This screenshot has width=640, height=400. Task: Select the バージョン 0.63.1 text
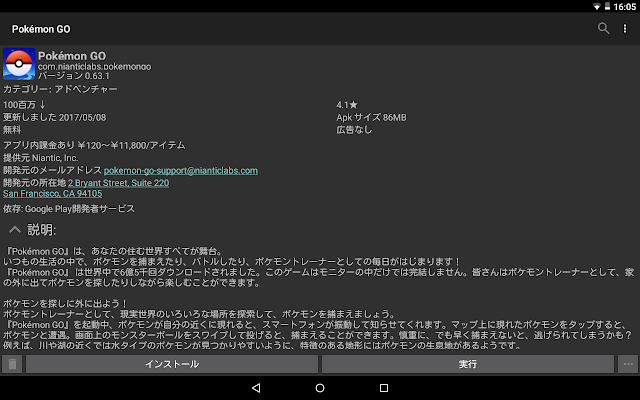74,76
